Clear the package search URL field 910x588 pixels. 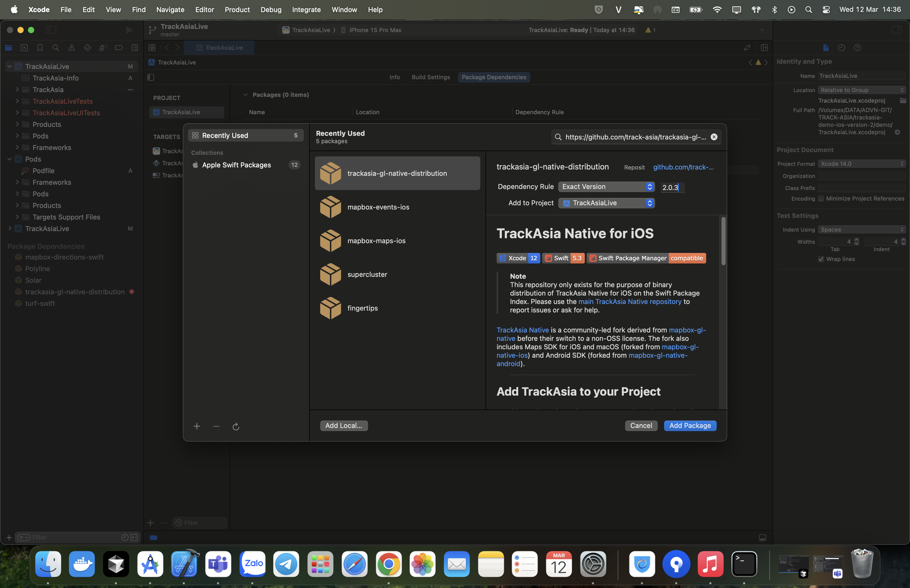714,137
